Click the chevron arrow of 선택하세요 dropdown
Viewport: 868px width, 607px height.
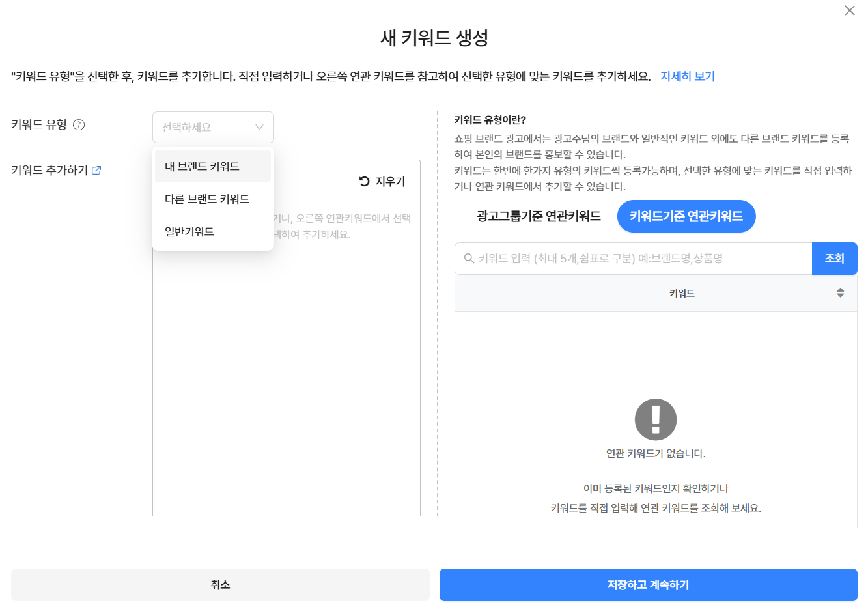(x=259, y=128)
